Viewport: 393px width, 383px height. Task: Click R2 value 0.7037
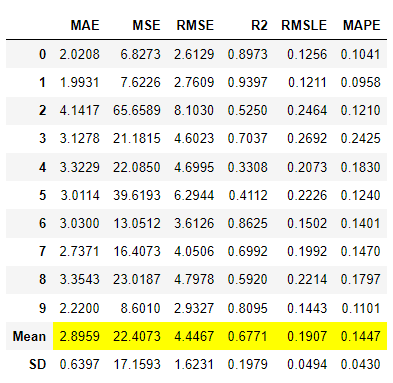click(247, 138)
